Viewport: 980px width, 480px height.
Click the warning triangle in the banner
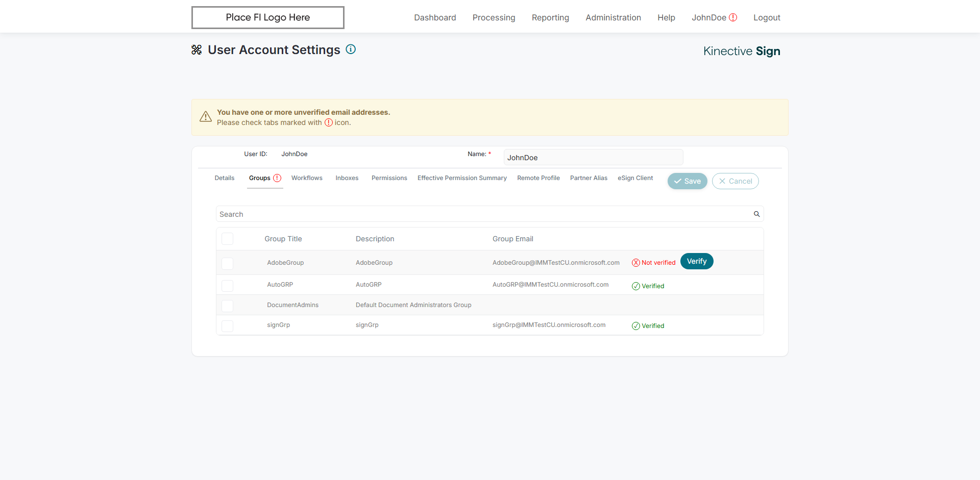coord(206,117)
